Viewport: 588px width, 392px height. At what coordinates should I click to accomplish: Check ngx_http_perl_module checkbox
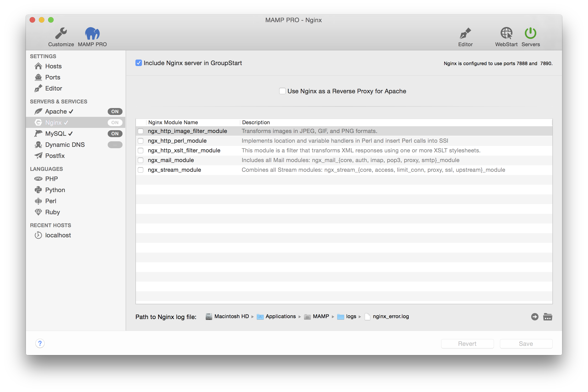pyautogui.click(x=141, y=141)
